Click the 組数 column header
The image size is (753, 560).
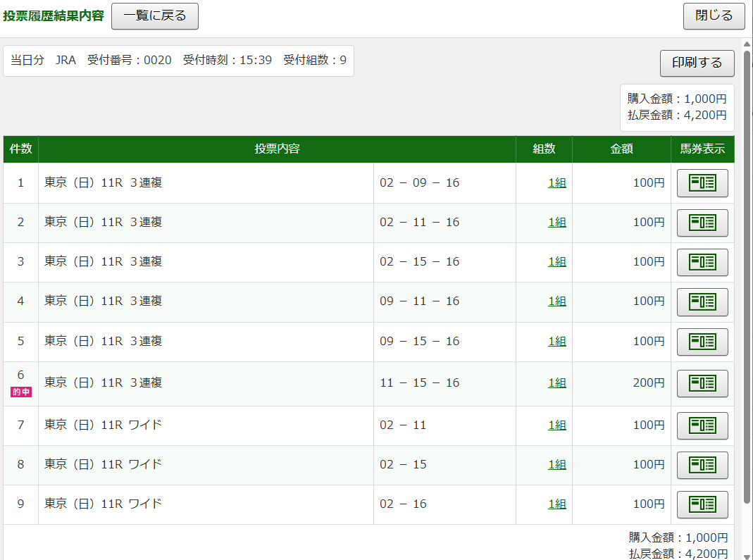[544, 149]
